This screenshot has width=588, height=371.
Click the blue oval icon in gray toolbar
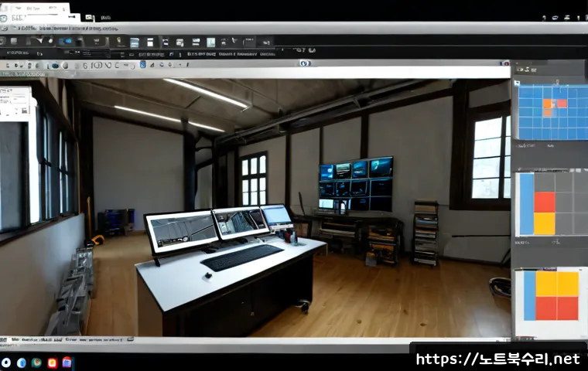55,66
